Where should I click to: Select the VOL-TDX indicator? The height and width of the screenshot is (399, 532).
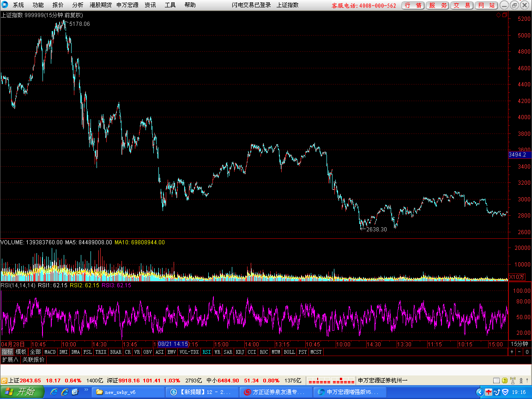189,352
